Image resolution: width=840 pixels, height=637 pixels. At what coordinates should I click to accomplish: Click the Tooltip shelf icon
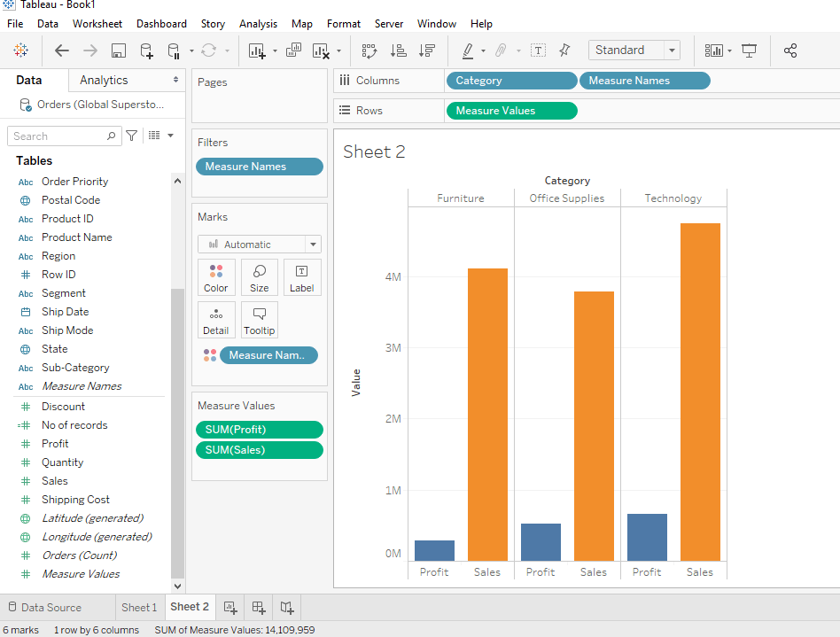(259, 320)
